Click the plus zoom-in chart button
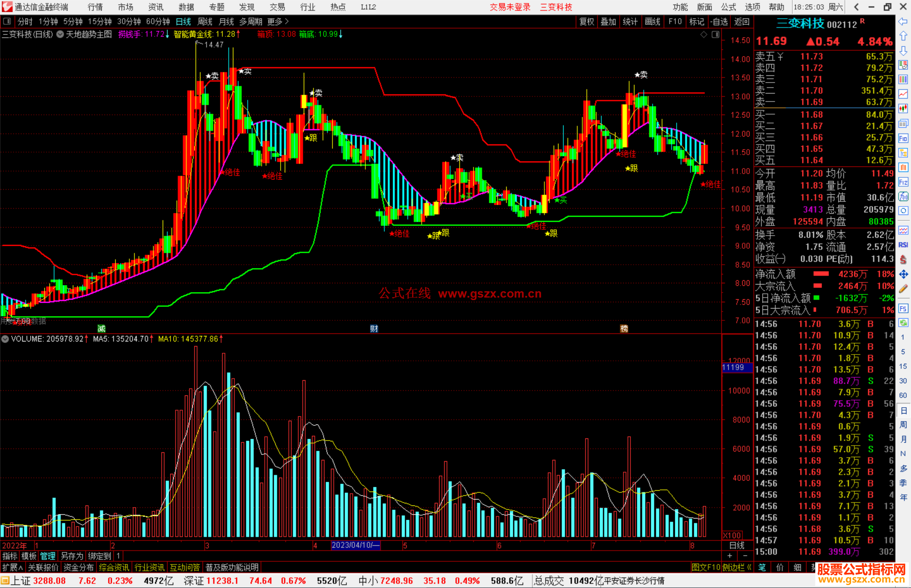This screenshot has width=911, height=588. (730, 556)
